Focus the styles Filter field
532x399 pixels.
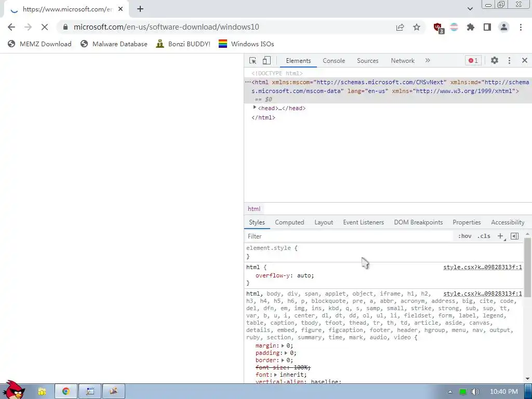(x=350, y=236)
